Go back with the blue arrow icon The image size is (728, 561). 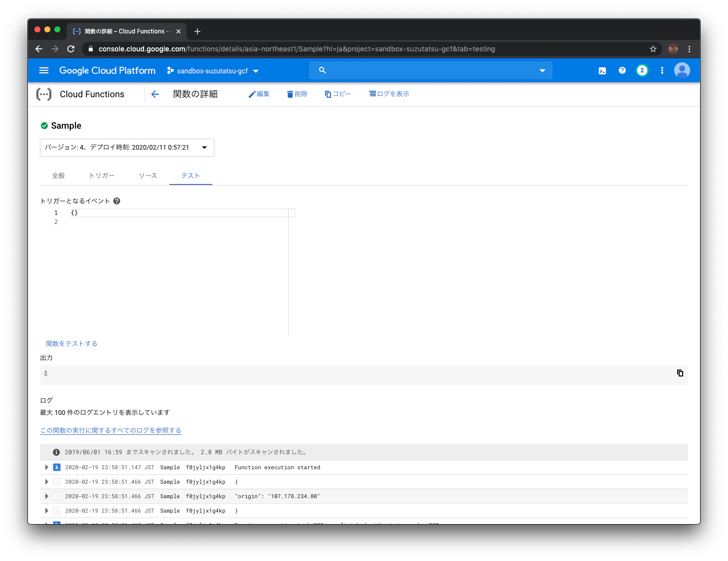point(155,94)
